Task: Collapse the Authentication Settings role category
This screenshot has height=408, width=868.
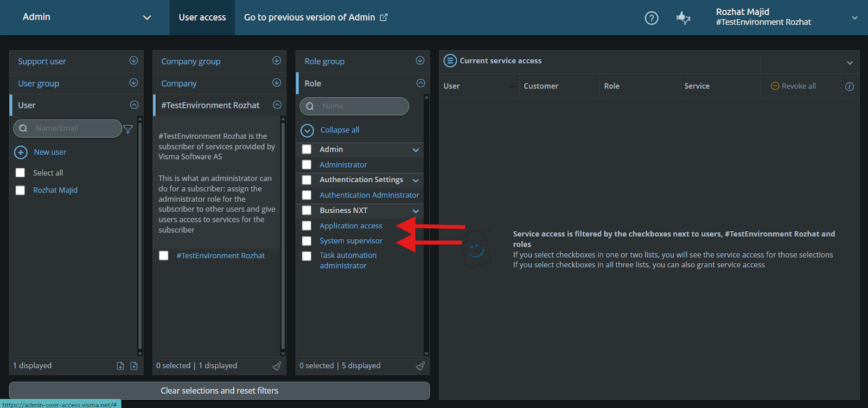Action: pos(416,181)
